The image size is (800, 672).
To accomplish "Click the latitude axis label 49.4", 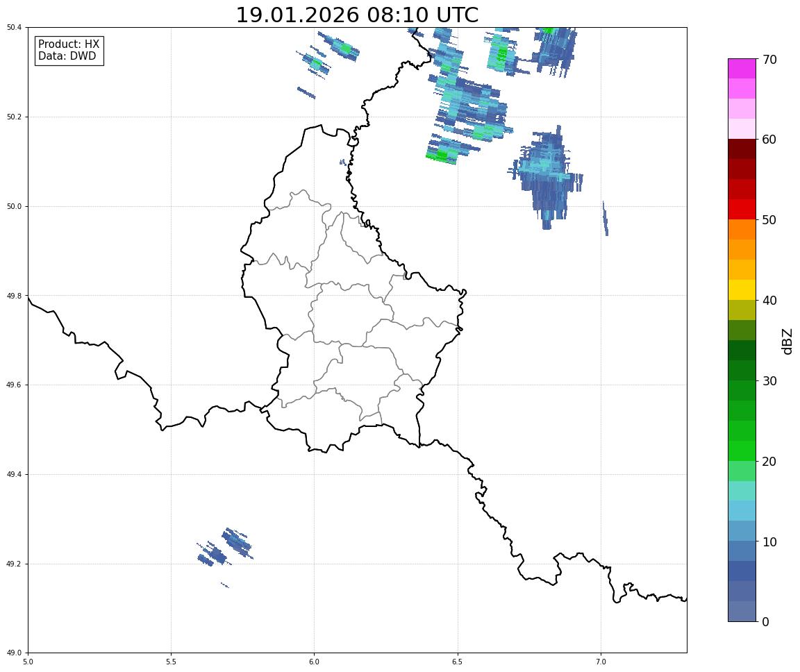I will (x=14, y=475).
